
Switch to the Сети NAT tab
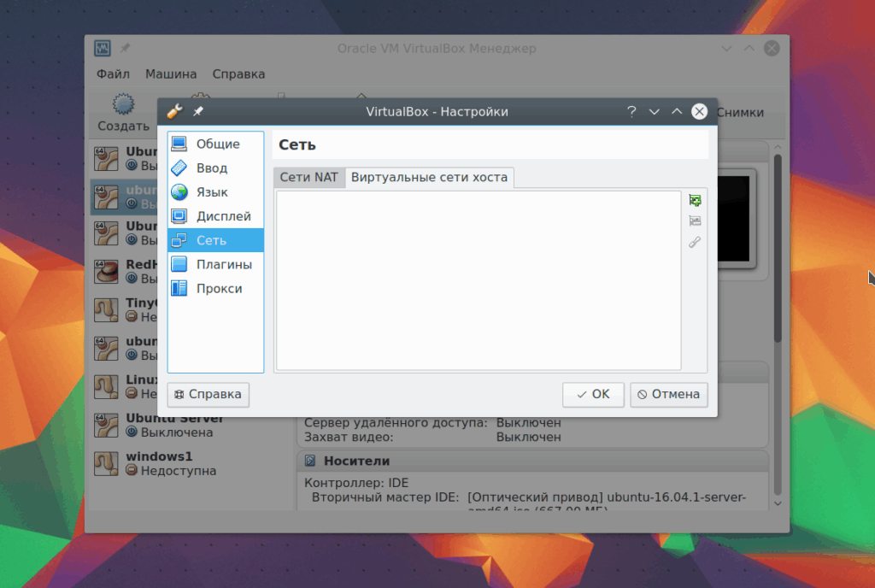pyautogui.click(x=308, y=178)
